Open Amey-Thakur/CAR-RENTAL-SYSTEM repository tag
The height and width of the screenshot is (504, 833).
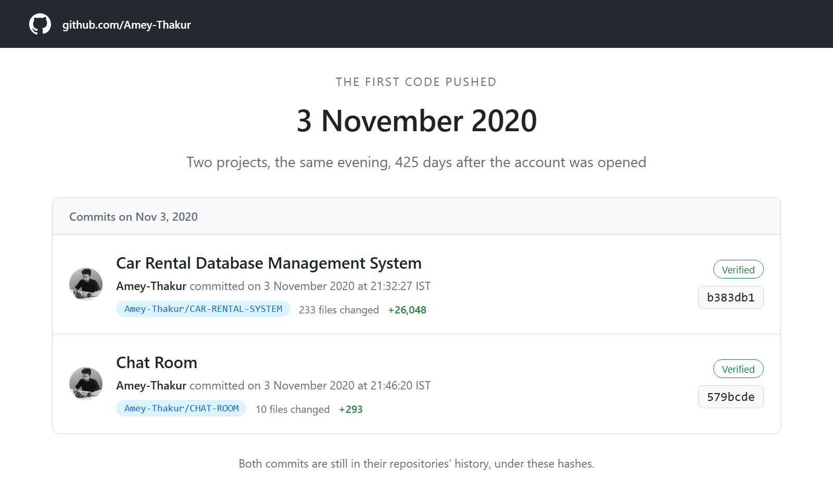point(203,309)
